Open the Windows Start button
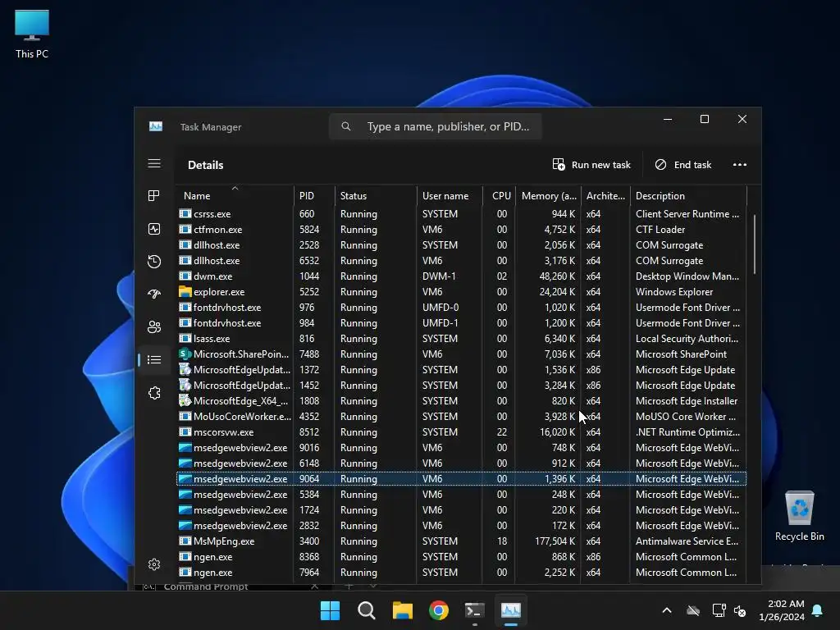 coord(330,610)
